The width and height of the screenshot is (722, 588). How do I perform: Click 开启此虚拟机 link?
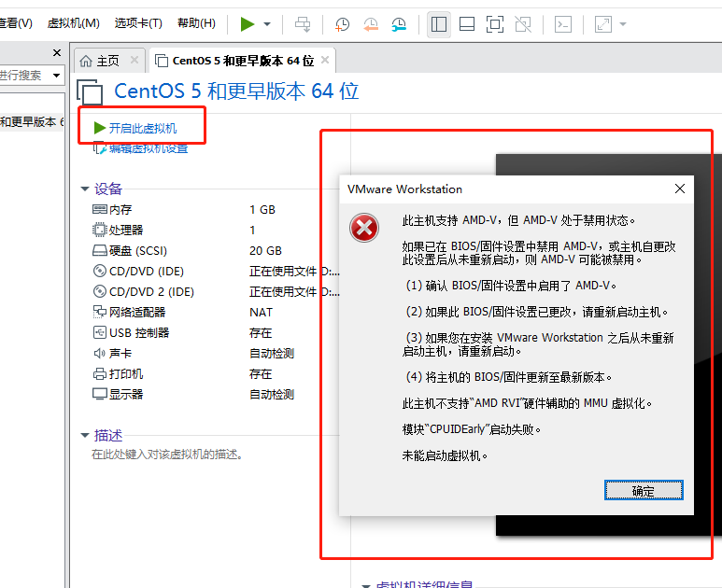click(143, 129)
